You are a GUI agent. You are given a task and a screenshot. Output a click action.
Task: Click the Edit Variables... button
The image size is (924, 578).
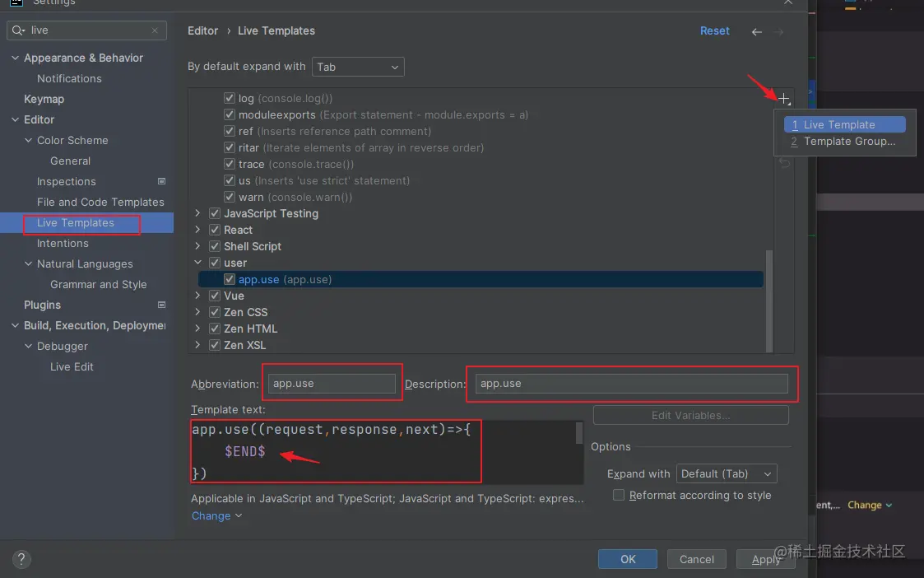(690, 415)
